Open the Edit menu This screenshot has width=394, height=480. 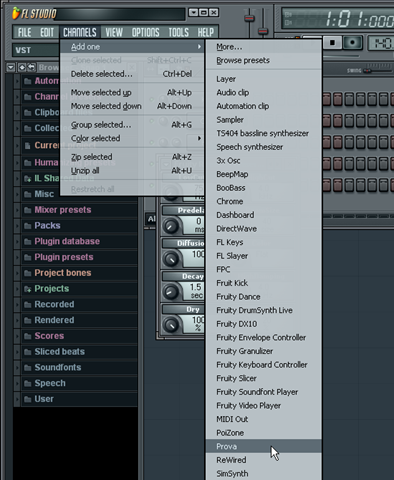pos(47,32)
